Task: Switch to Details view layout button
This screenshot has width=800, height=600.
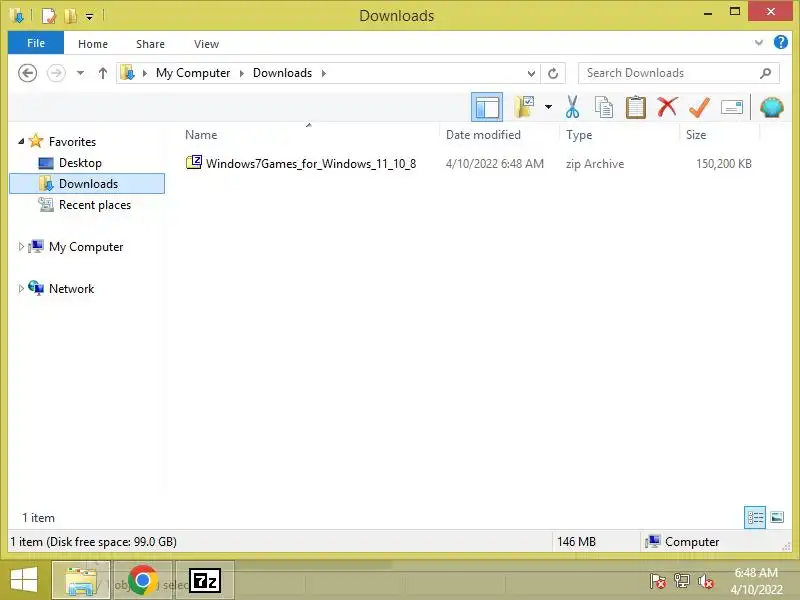Action: point(755,517)
